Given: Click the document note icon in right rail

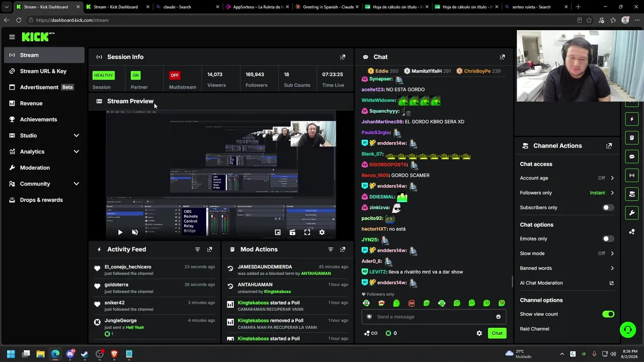Looking at the screenshot, I should [x=632, y=138].
